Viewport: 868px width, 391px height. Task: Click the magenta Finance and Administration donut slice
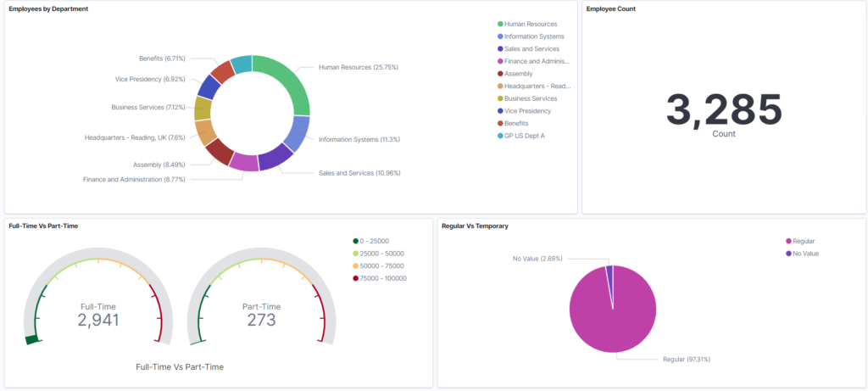coord(244,162)
